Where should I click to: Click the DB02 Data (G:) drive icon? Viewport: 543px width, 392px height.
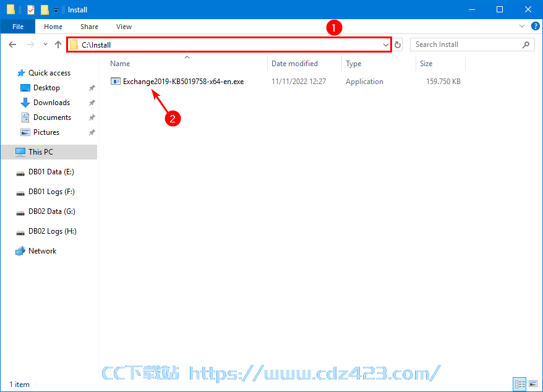[20, 213]
